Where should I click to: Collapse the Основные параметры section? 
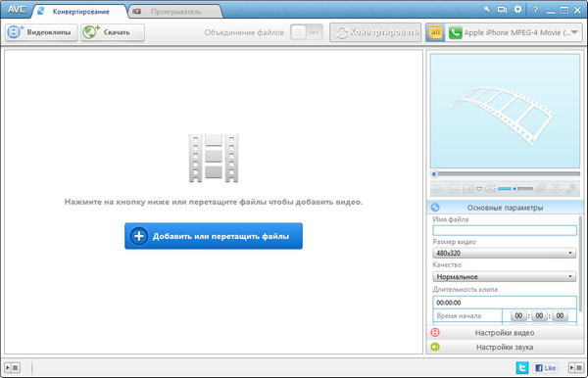click(505, 208)
